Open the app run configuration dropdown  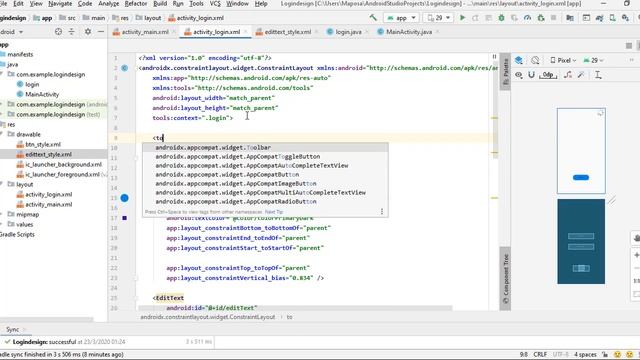(401, 18)
